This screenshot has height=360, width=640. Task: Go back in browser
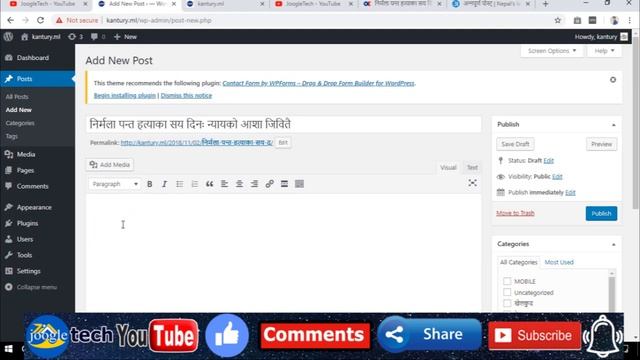11,20
